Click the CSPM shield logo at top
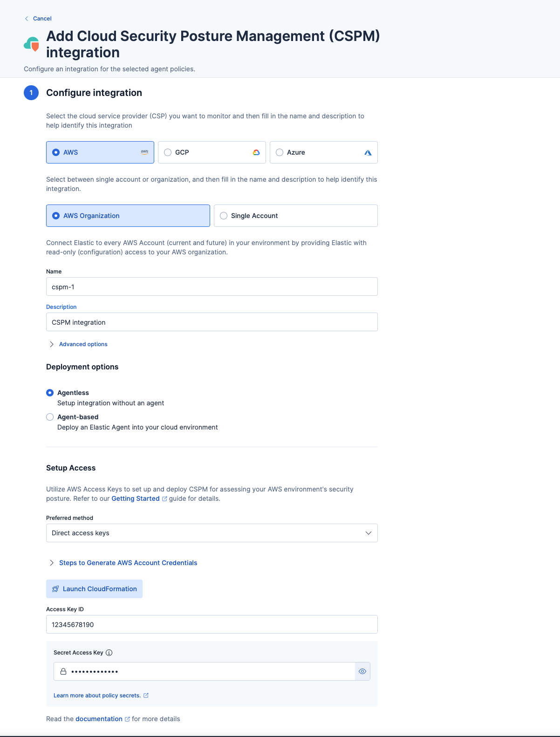The width and height of the screenshot is (560, 737). tap(30, 43)
